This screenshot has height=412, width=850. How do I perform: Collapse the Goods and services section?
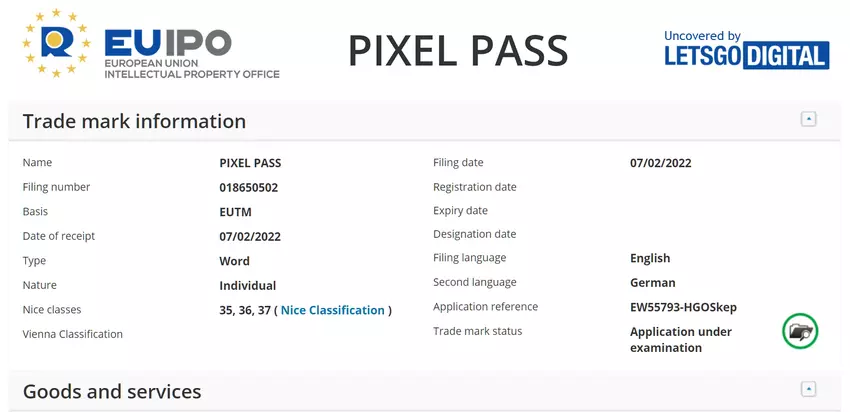coord(808,389)
